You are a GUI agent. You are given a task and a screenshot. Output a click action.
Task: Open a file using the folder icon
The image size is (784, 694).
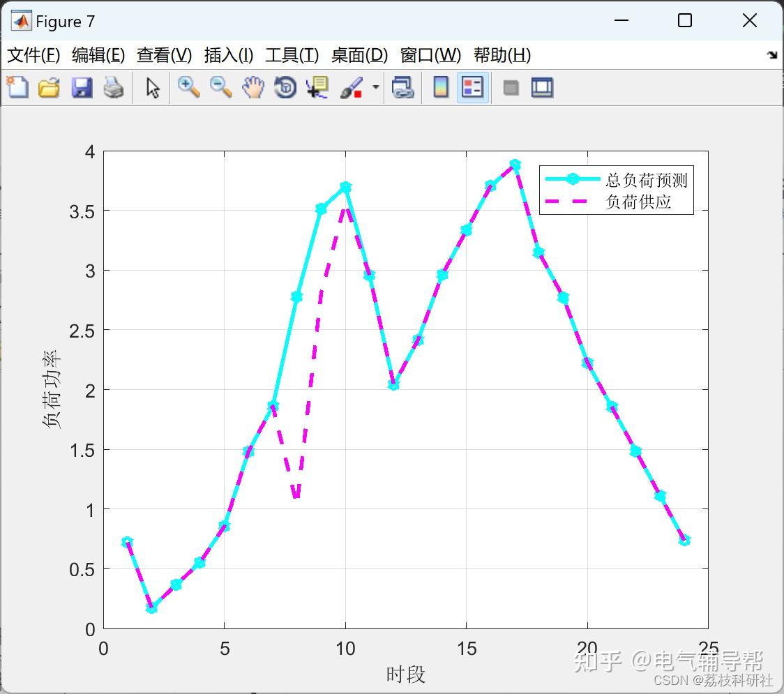(49, 87)
